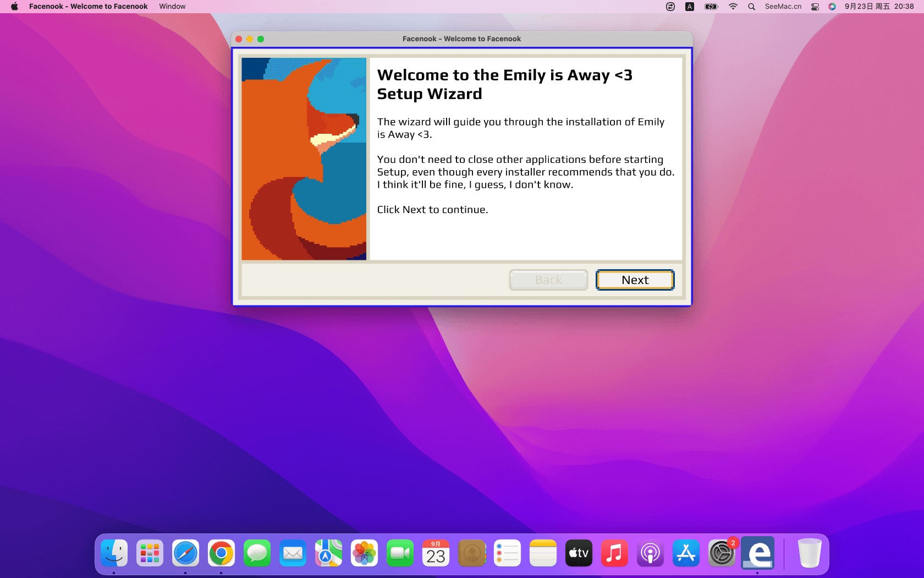Image resolution: width=924 pixels, height=578 pixels.
Task: Open System Preferences with badge
Action: [722, 553]
